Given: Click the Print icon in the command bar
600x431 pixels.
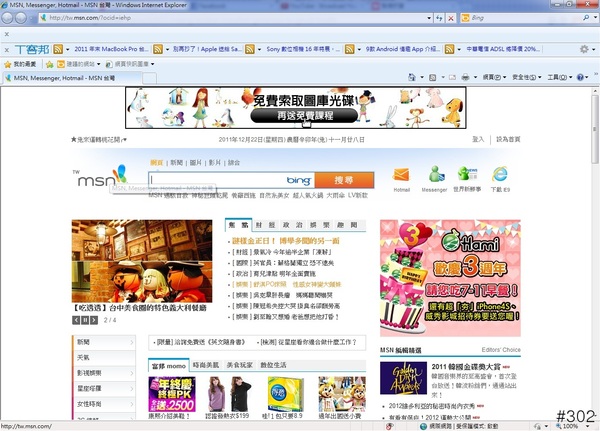Looking at the screenshot, I should (x=465, y=77).
